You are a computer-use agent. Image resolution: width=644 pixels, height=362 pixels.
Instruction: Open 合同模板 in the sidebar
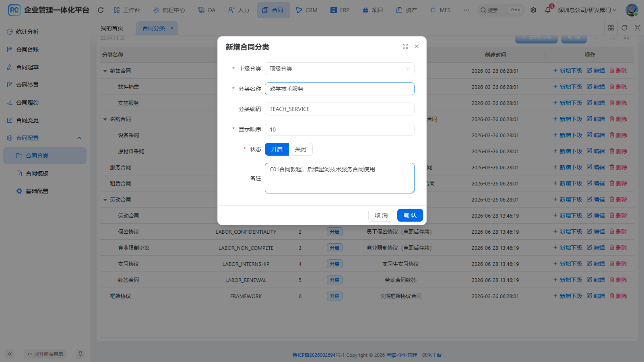coord(45,173)
